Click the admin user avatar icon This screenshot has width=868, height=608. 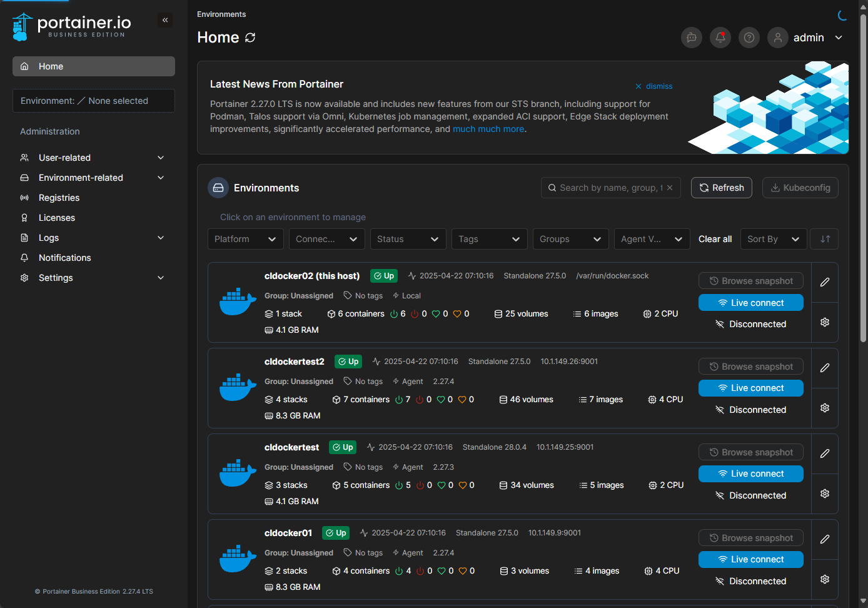click(x=778, y=38)
